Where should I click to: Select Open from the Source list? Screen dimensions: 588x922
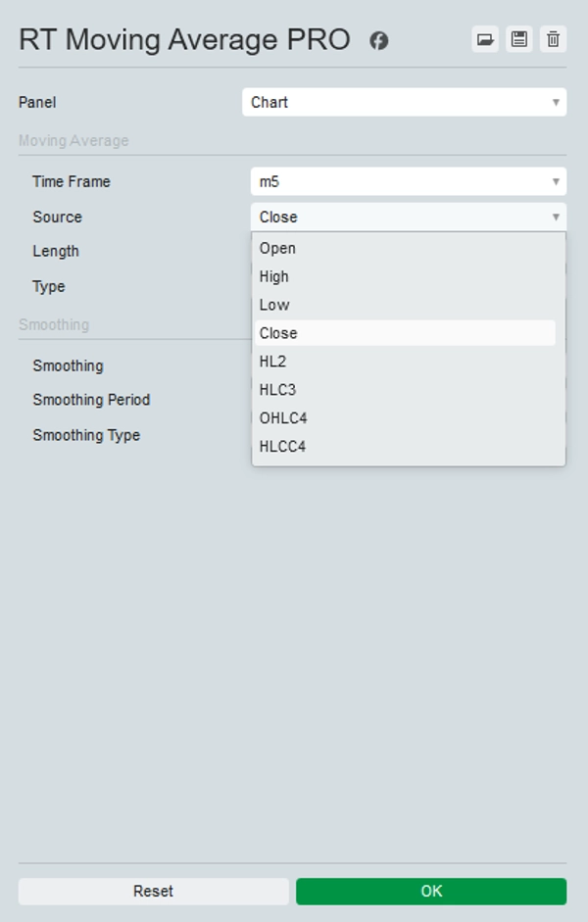(278, 249)
